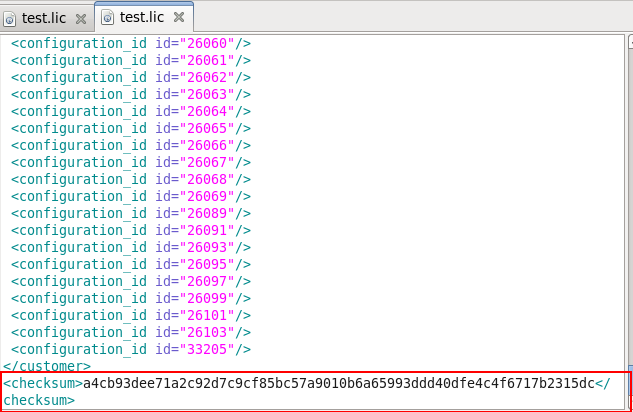The width and height of the screenshot is (633, 412).
Task: Switch to the left inactive test.lic tab
Action: pos(45,18)
